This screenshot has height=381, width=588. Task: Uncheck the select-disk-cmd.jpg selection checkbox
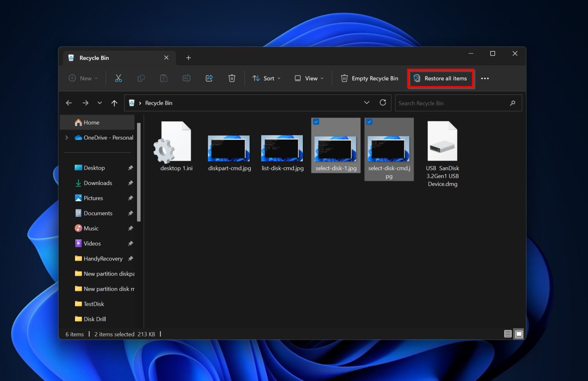(370, 122)
